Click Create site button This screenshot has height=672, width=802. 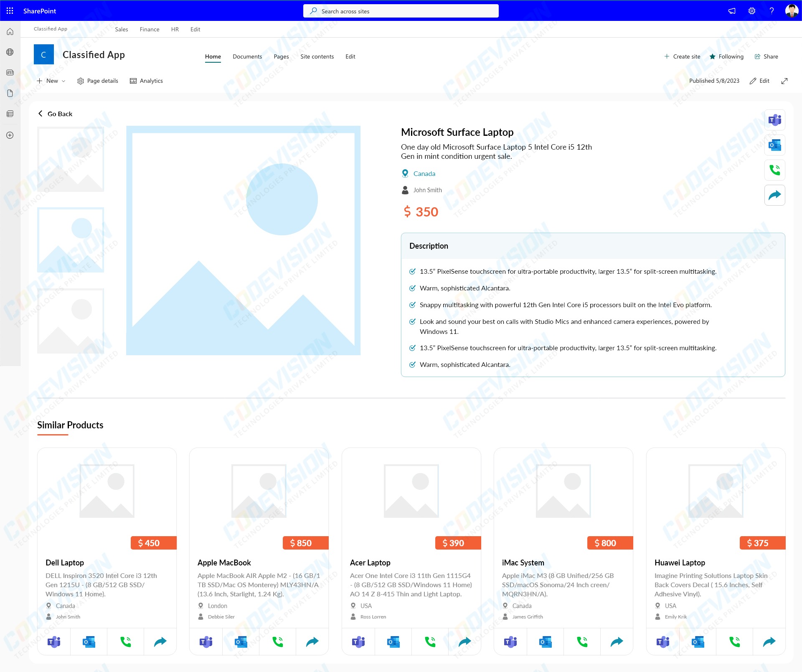point(682,56)
